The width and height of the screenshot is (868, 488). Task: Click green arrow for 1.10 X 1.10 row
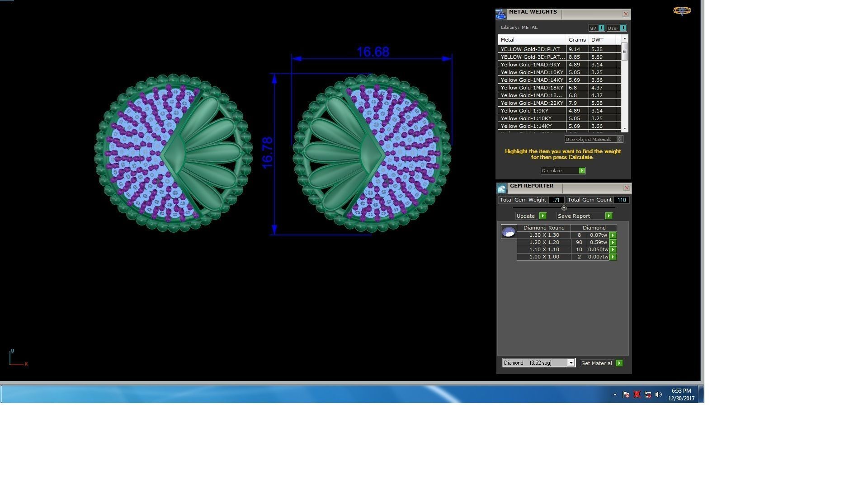(x=613, y=249)
